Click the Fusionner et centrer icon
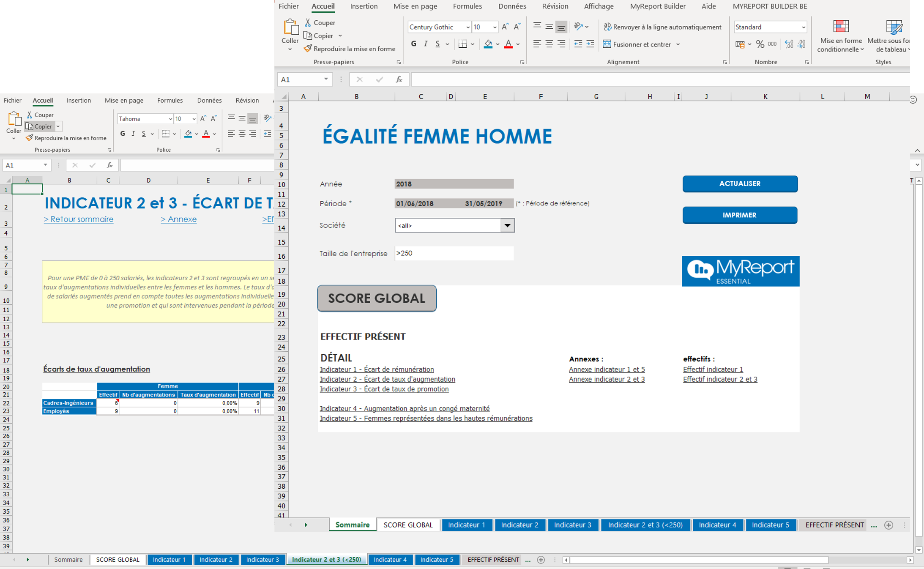924x569 pixels. pos(607,44)
